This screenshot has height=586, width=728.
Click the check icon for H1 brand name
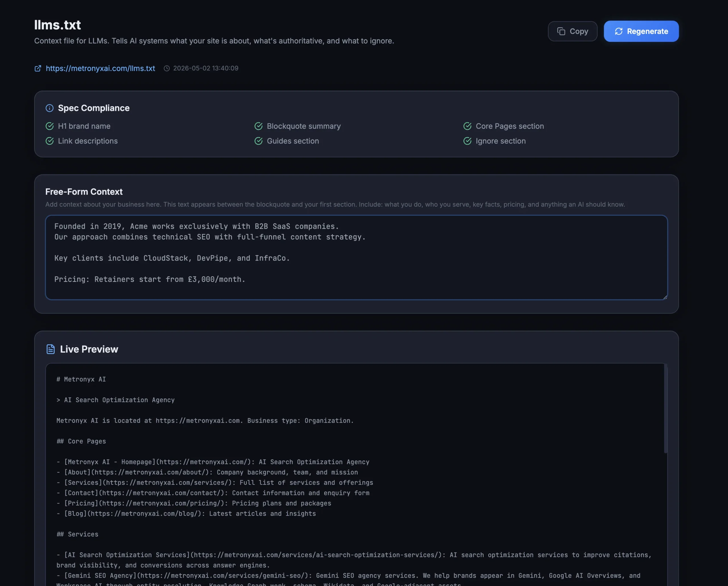50,126
